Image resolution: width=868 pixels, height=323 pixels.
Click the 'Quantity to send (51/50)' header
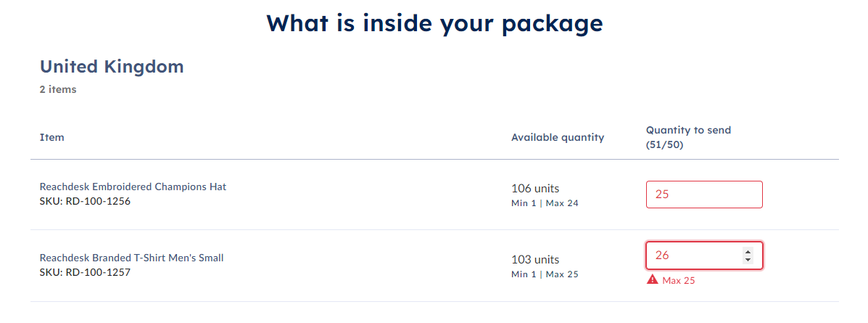pos(689,137)
